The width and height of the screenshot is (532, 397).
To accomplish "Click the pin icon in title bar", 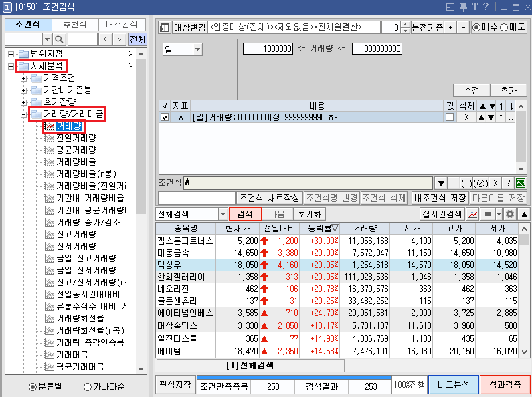I will click(x=463, y=7).
